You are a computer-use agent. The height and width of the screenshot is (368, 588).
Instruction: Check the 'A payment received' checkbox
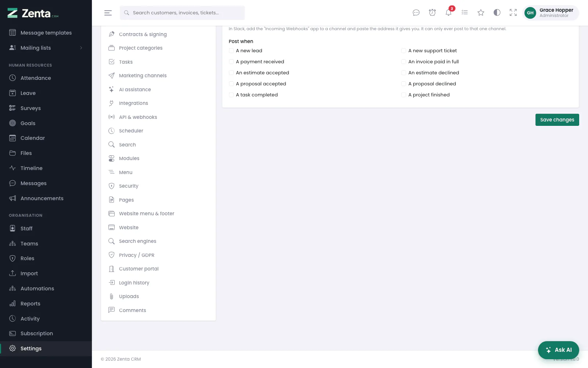[x=231, y=62]
